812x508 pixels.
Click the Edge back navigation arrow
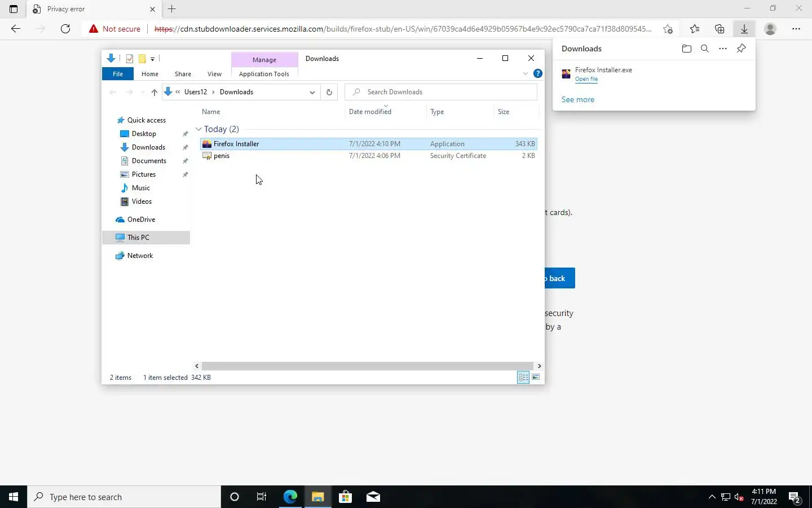pos(16,29)
